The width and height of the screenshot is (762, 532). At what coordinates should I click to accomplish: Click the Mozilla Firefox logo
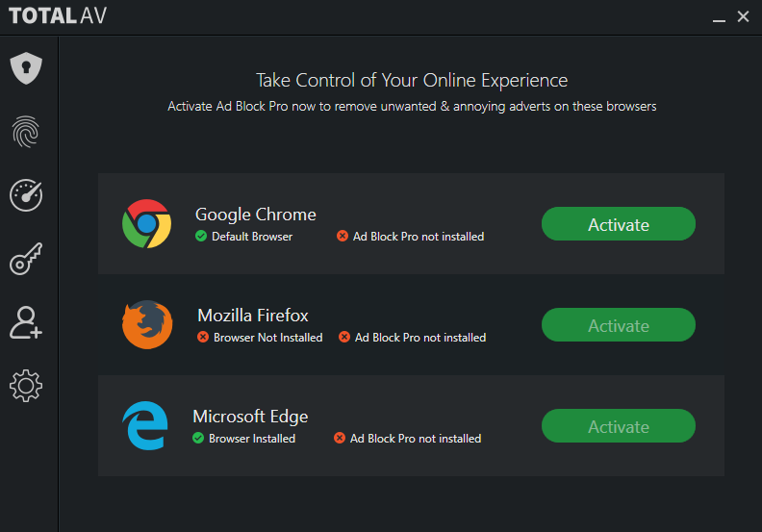tap(147, 324)
